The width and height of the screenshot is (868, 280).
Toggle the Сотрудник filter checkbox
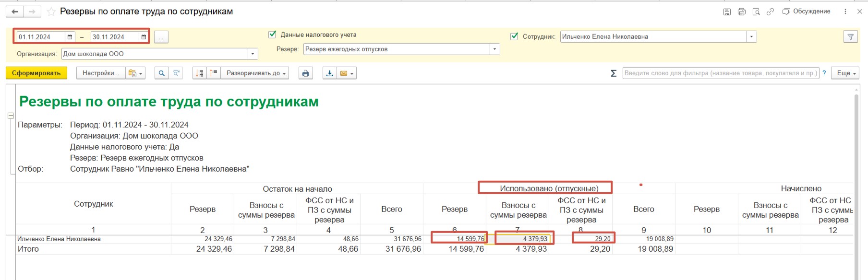(514, 36)
